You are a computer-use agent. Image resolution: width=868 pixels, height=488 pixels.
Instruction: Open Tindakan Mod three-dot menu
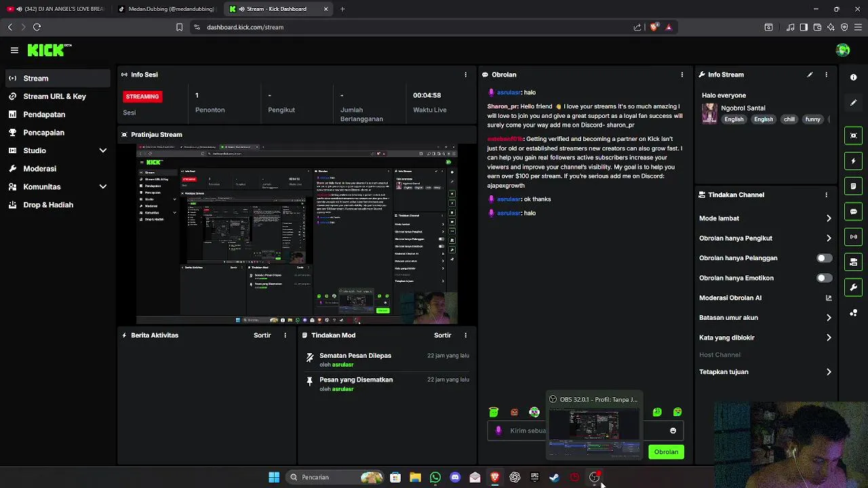[x=465, y=335]
